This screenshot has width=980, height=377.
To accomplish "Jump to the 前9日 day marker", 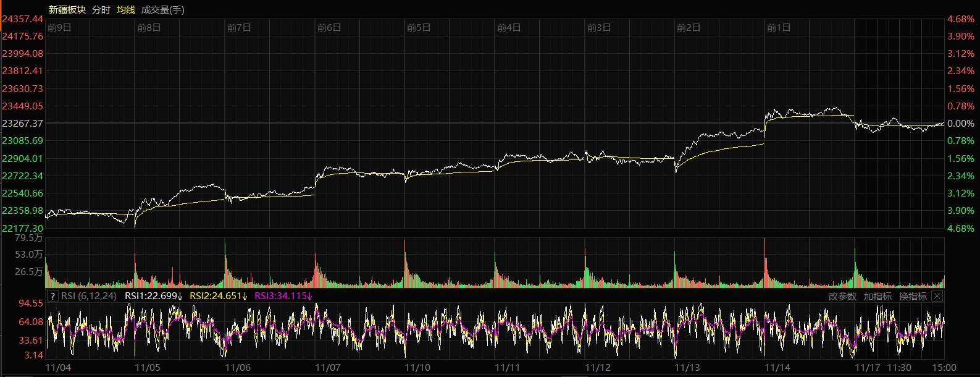I will point(59,28).
